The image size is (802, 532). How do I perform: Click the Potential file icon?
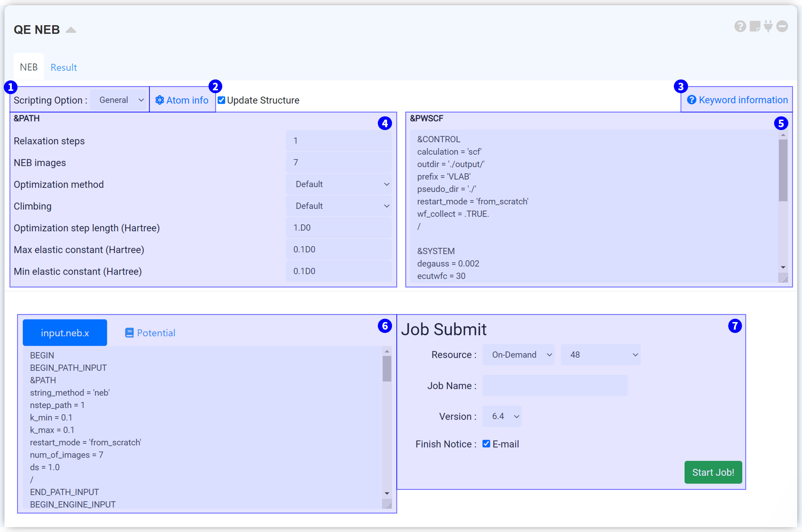click(x=129, y=333)
